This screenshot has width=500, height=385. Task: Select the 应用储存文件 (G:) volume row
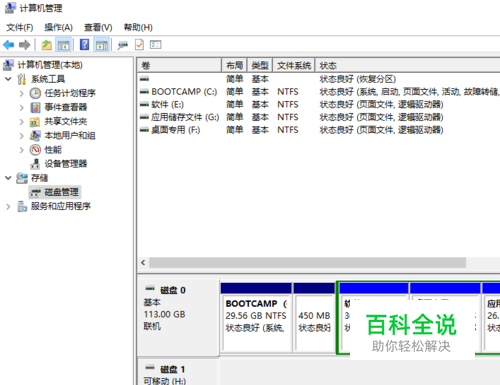319,117
